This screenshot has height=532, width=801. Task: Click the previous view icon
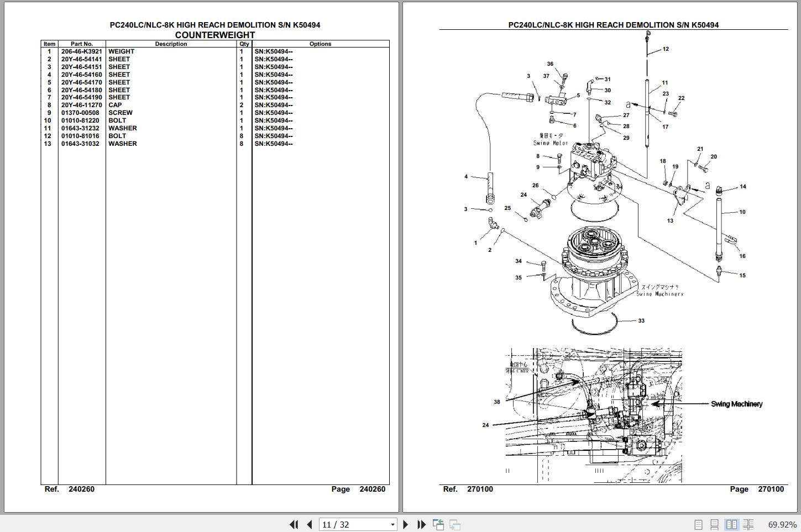(x=438, y=524)
